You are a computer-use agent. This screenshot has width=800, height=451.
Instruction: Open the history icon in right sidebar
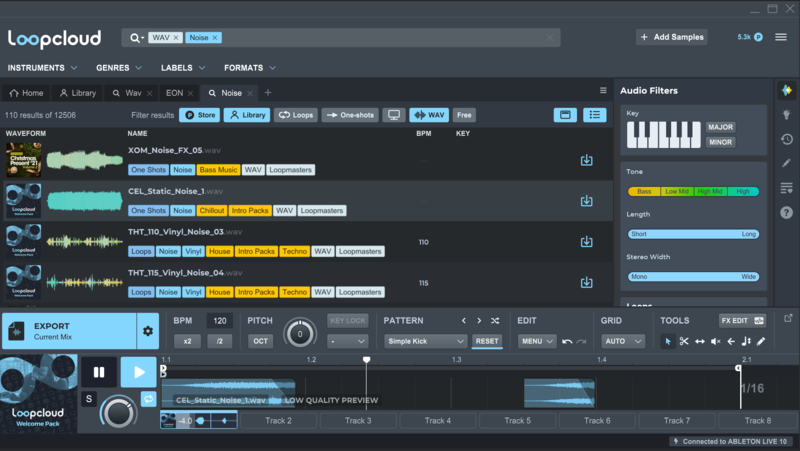tap(786, 139)
